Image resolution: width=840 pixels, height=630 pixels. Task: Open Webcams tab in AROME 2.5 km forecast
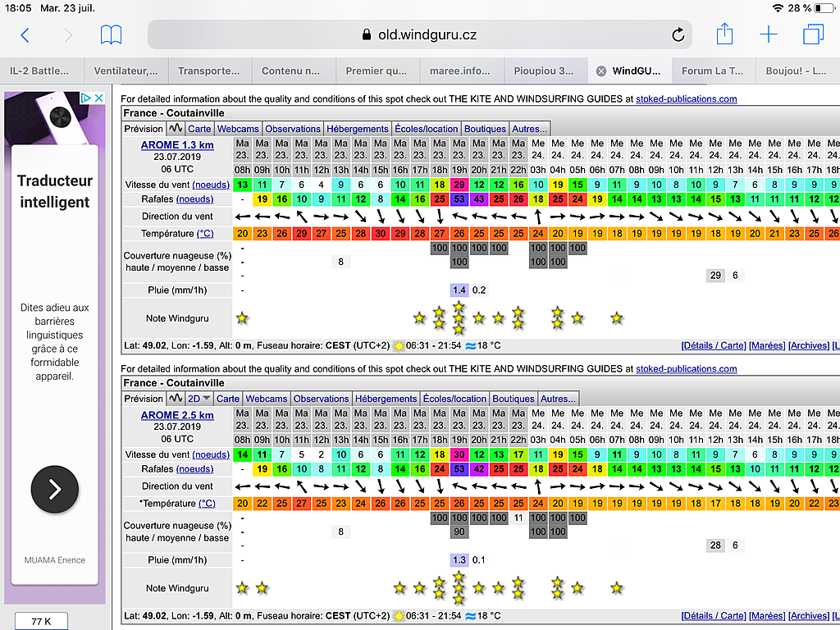267,399
